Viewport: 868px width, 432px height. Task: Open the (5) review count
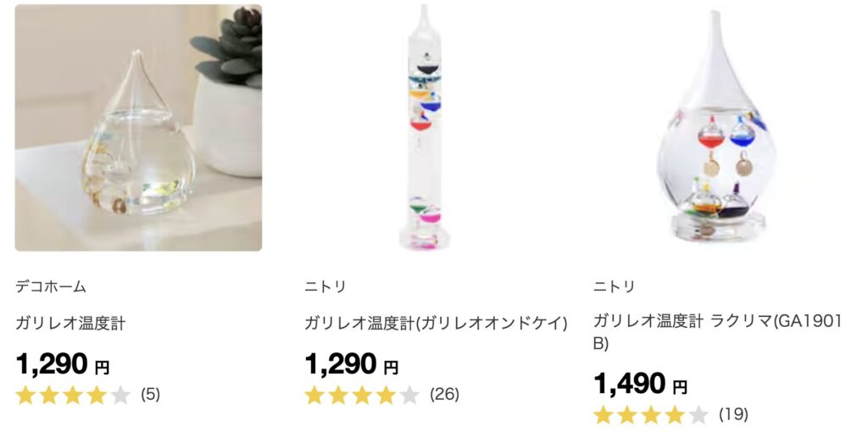(151, 395)
